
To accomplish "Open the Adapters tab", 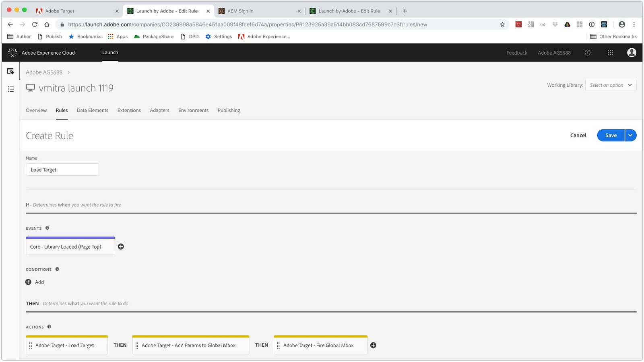I will click(159, 110).
